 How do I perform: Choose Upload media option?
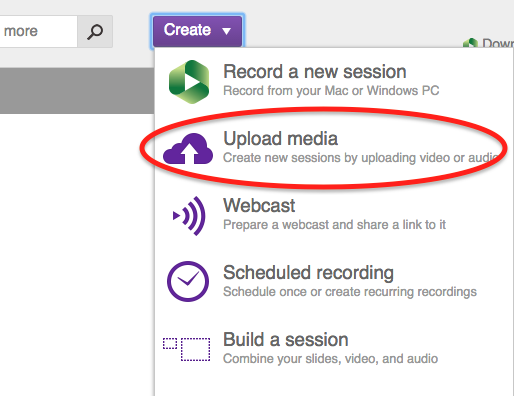[334, 148]
